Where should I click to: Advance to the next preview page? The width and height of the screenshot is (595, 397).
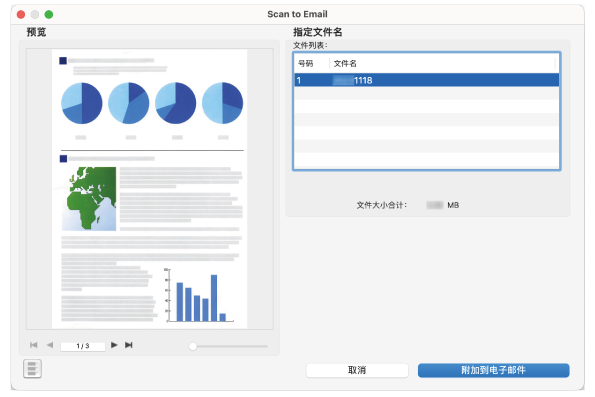114,345
